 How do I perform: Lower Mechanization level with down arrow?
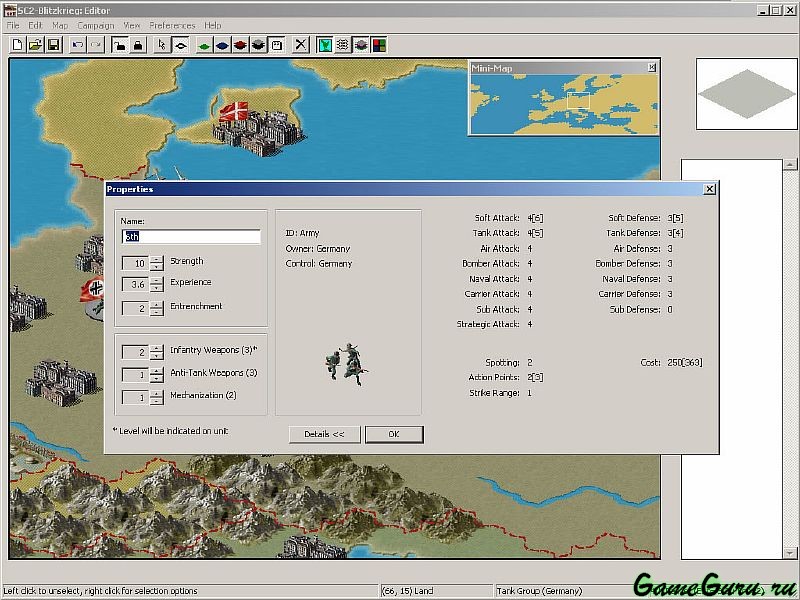coord(157,402)
